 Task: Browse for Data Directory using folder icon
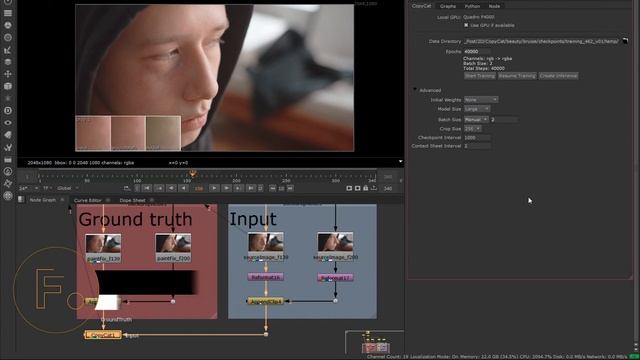coord(625,41)
